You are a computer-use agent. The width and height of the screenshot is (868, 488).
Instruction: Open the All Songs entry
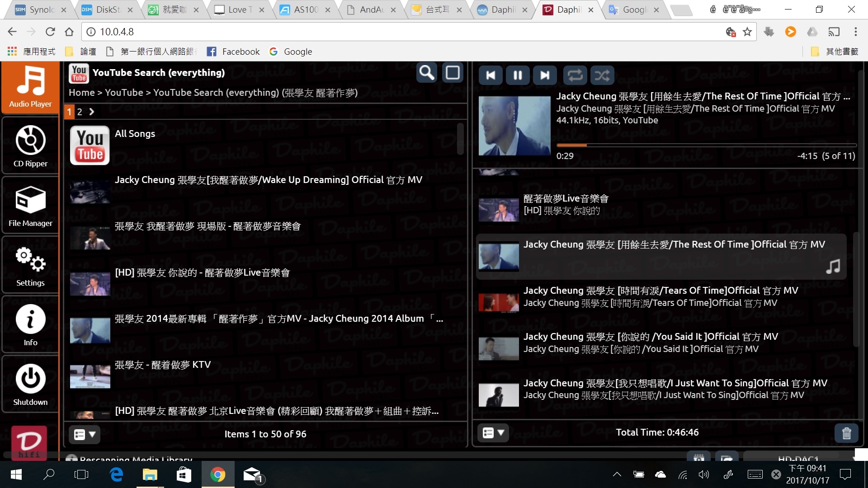pos(262,145)
